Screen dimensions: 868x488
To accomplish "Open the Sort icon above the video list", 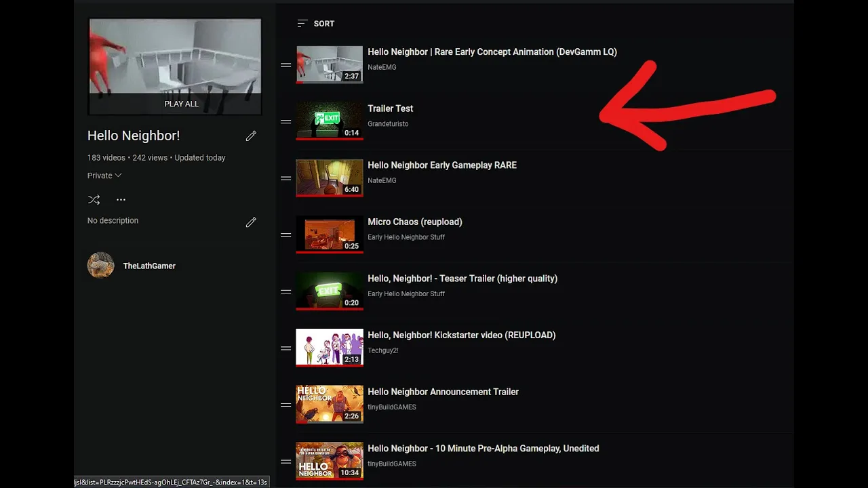I will click(302, 24).
